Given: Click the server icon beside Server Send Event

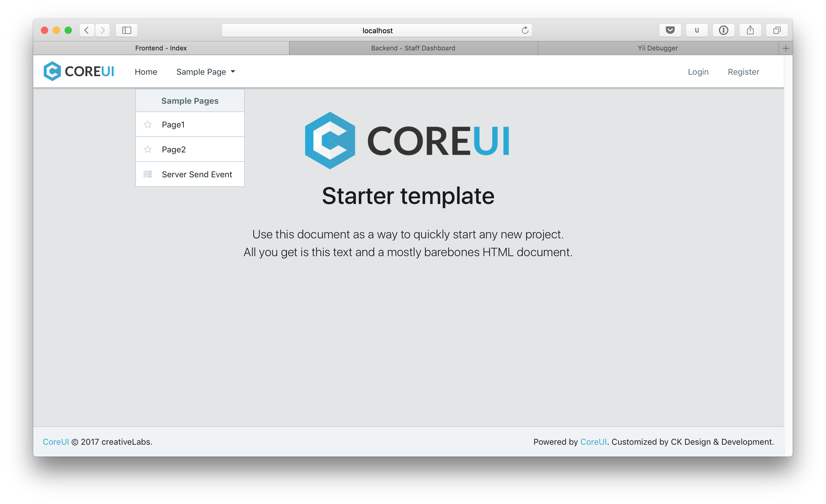Looking at the screenshot, I should click(x=148, y=174).
